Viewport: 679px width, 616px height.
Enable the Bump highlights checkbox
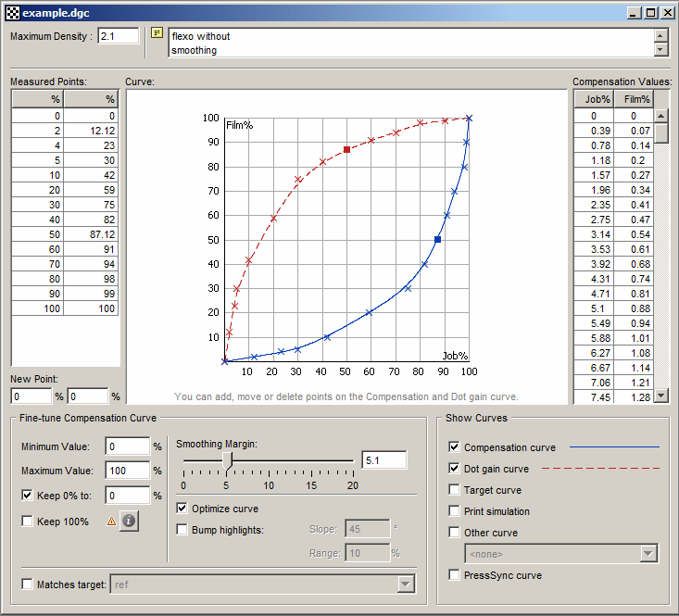pyautogui.click(x=182, y=529)
